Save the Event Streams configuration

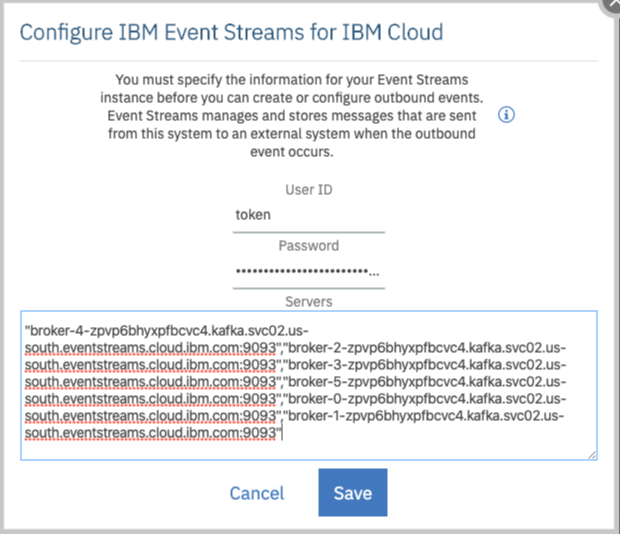[353, 492]
